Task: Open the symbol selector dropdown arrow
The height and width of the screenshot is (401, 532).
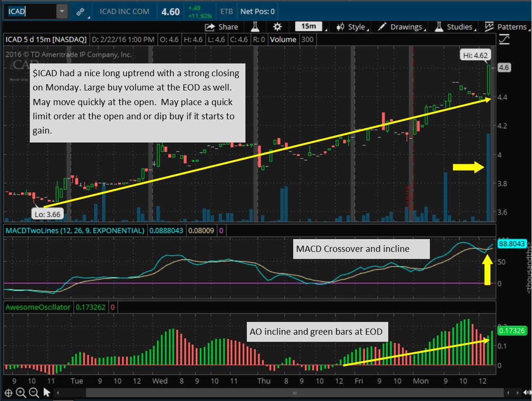Action: tap(62, 11)
